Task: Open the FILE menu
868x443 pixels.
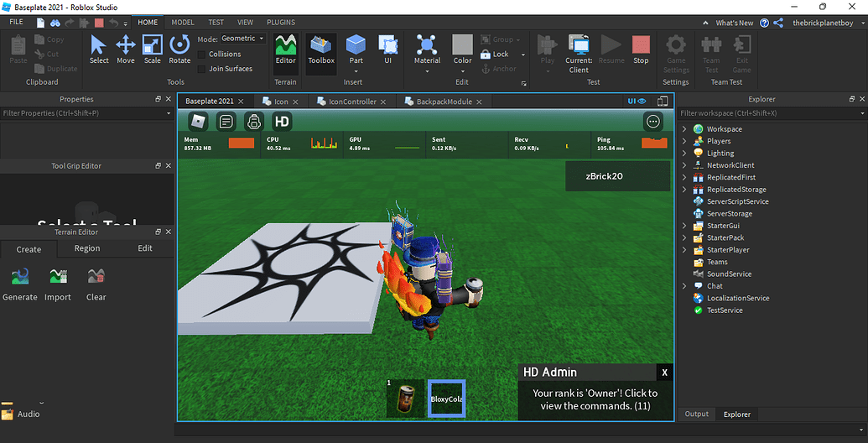Action: [x=17, y=22]
